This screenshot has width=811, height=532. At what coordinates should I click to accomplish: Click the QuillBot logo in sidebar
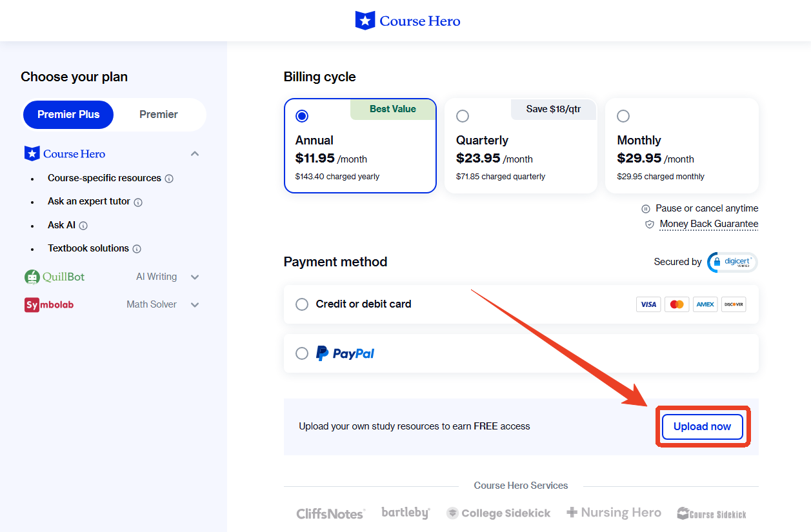point(55,277)
